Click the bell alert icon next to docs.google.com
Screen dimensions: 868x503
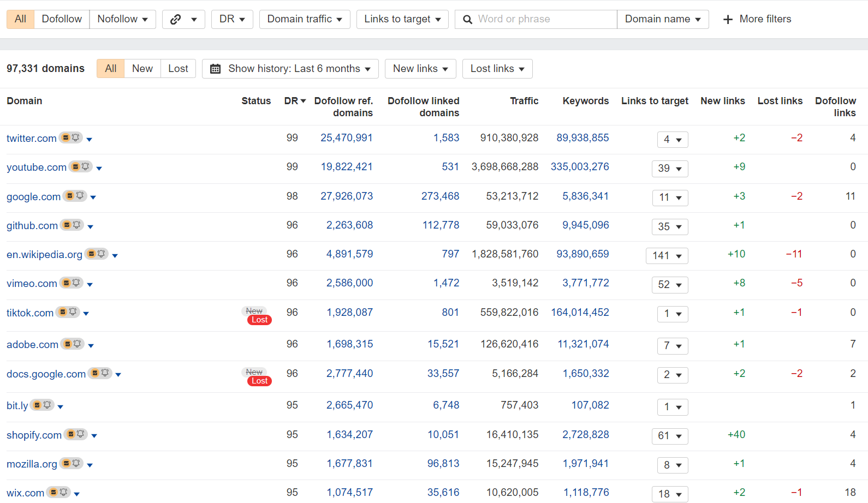pos(105,373)
